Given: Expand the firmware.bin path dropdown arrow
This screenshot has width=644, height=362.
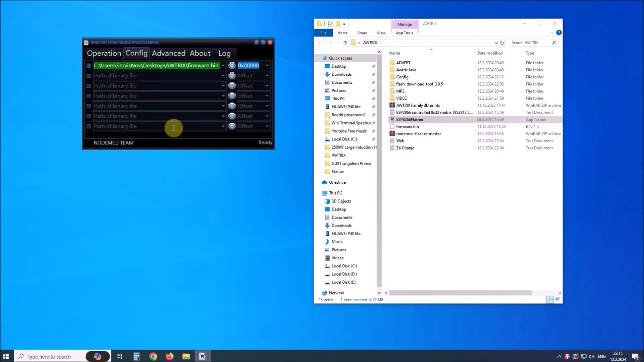Looking at the screenshot, I should [223, 66].
